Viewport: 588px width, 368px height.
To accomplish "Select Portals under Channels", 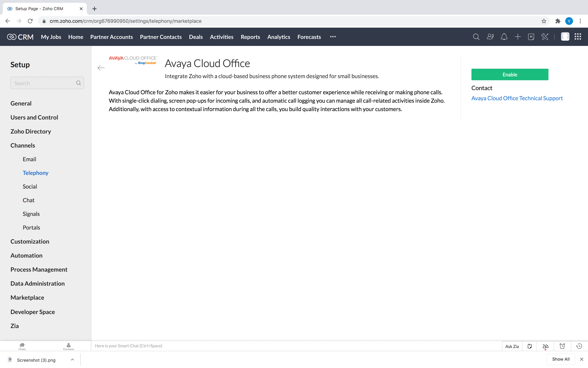I will pos(31,228).
